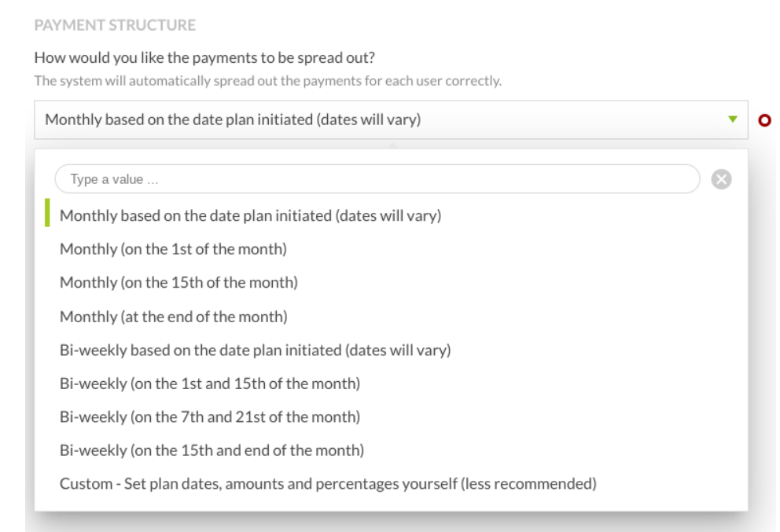The width and height of the screenshot is (780, 532).
Task: Select "Monthly (at the end of the month)"
Action: pos(174,317)
